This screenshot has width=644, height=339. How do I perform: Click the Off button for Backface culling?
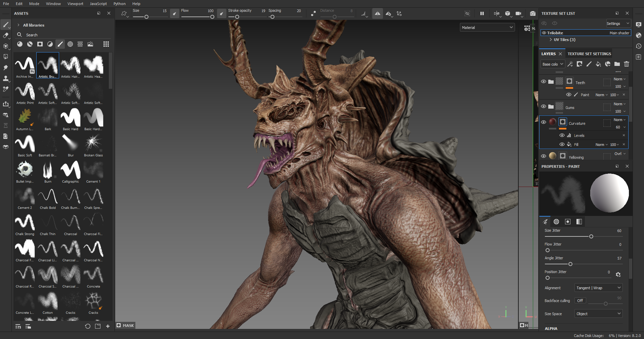[x=580, y=301]
